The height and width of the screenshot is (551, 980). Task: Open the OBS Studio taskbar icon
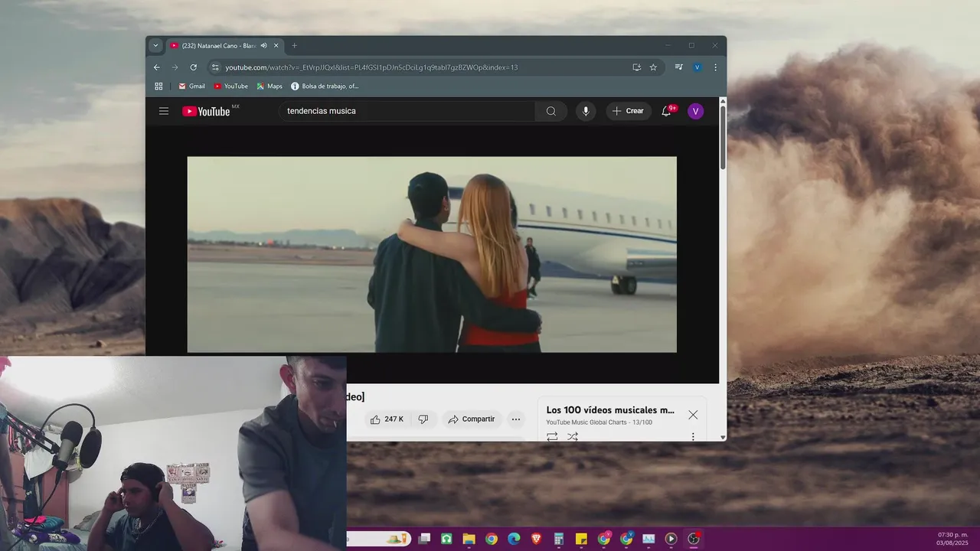pyautogui.click(x=694, y=539)
